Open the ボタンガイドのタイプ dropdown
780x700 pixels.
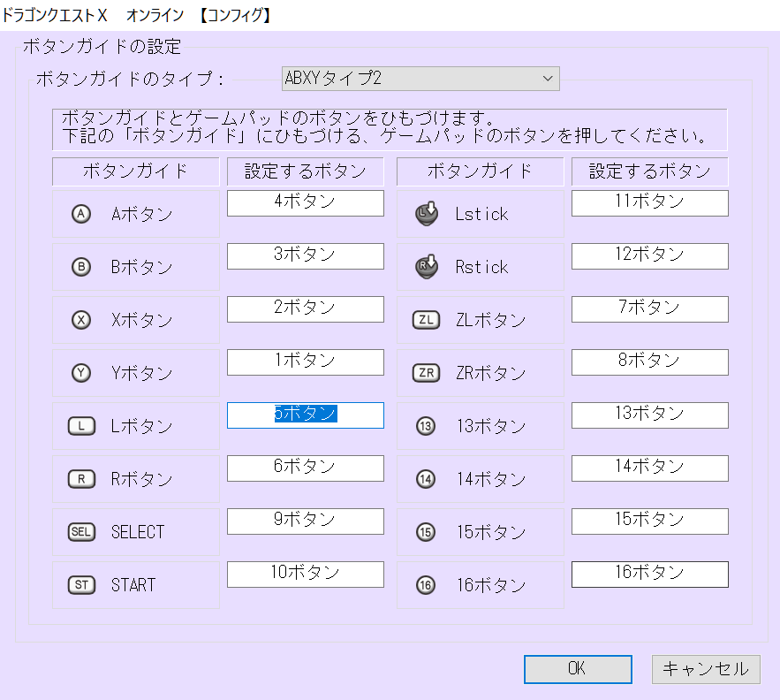coord(420,79)
